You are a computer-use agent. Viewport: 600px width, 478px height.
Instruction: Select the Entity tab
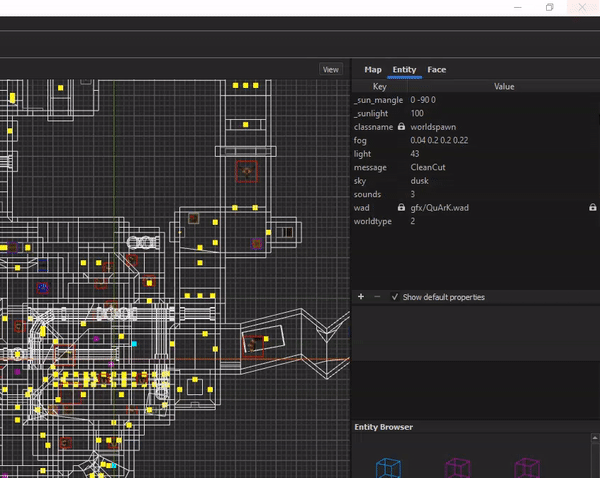pos(404,70)
